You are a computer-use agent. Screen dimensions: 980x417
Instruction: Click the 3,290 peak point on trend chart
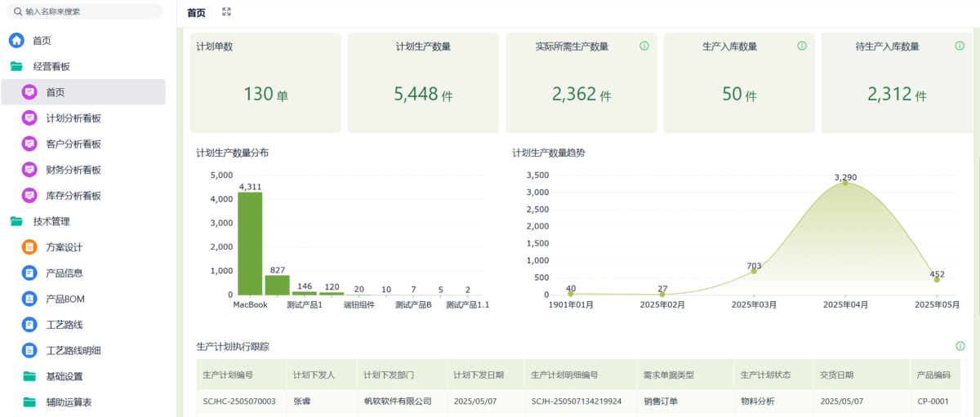click(x=845, y=183)
